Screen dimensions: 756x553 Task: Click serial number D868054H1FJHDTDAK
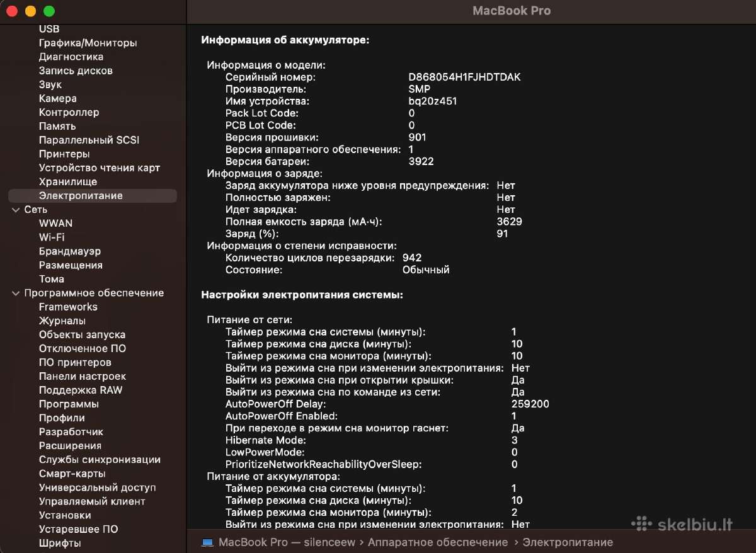464,77
